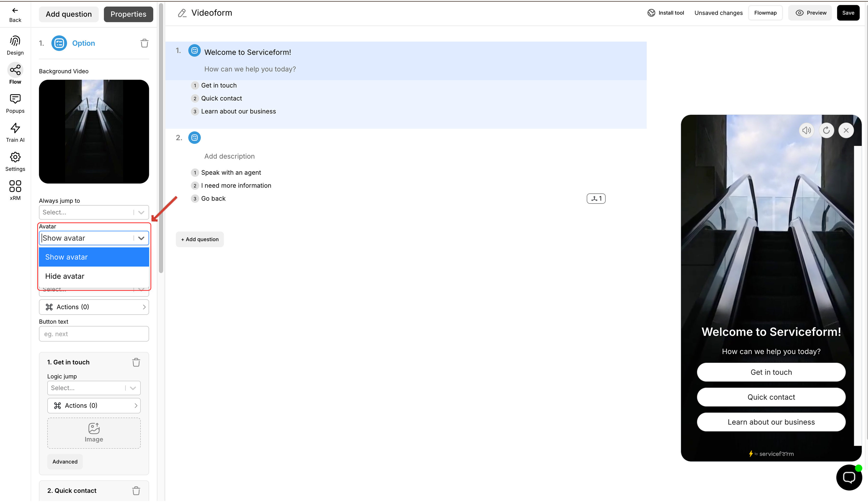
Task: Open the xRM section
Action: (x=15, y=190)
